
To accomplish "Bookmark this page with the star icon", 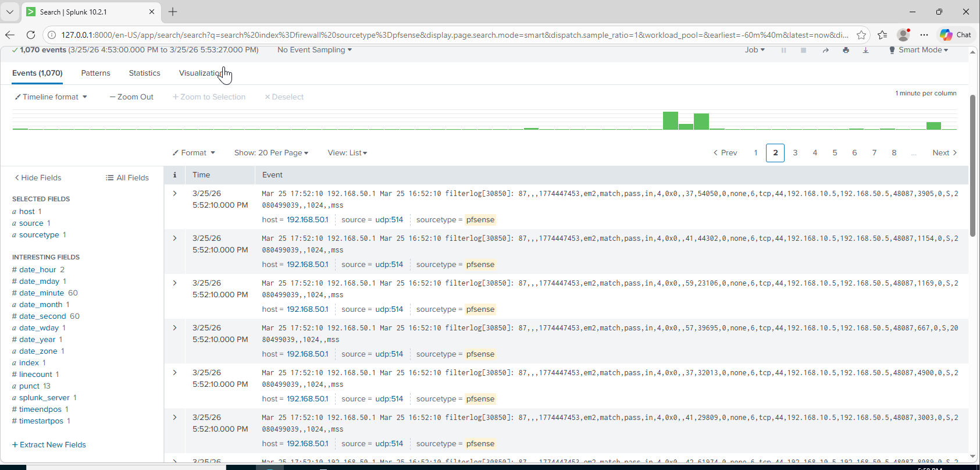I will point(861,35).
